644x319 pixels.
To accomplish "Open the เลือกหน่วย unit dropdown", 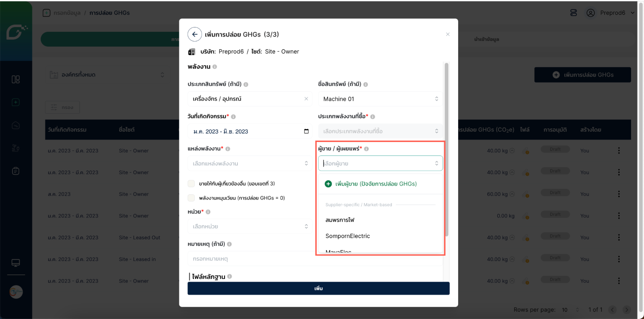I will pos(250,226).
